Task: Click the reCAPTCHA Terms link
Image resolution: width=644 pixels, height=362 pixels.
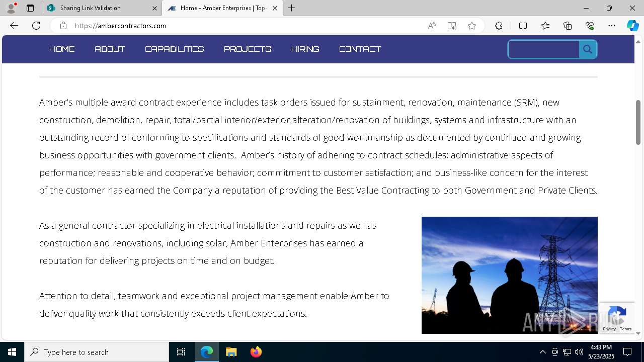Action: [625, 329]
